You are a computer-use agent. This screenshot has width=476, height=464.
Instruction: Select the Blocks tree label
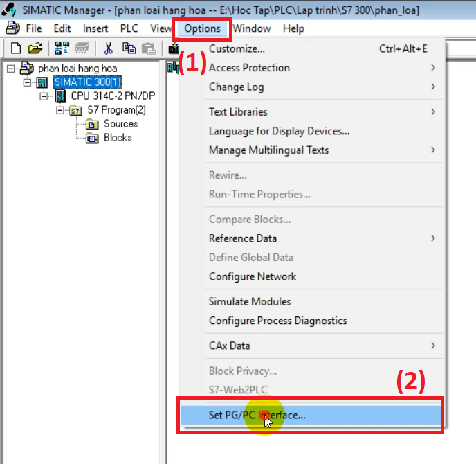tap(118, 138)
